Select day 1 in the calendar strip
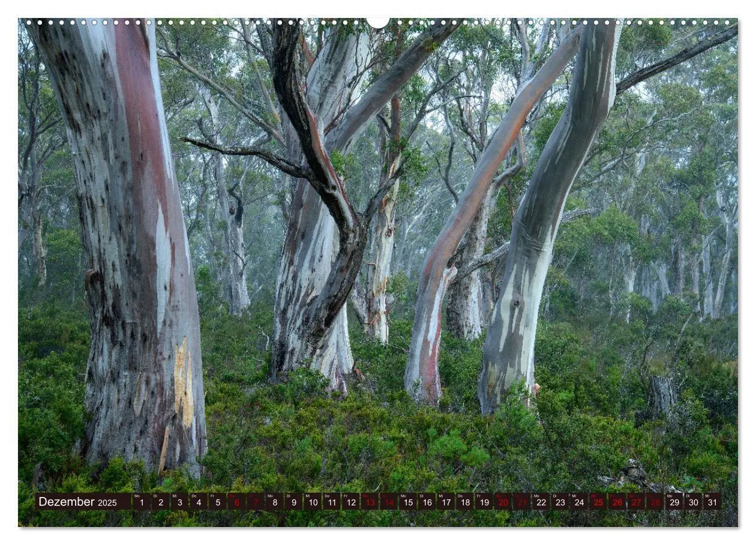The image size is (756, 545). [x=142, y=502]
